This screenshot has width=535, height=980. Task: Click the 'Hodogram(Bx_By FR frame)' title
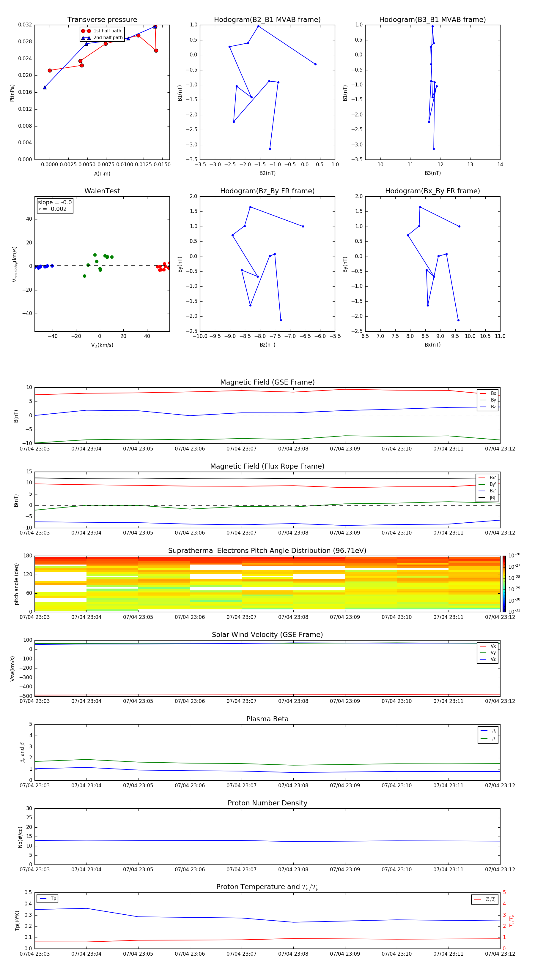click(x=432, y=191)
